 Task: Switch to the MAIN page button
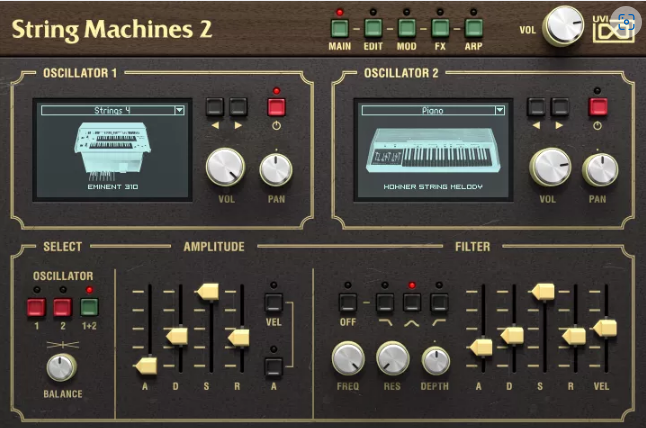coord(339,28)
